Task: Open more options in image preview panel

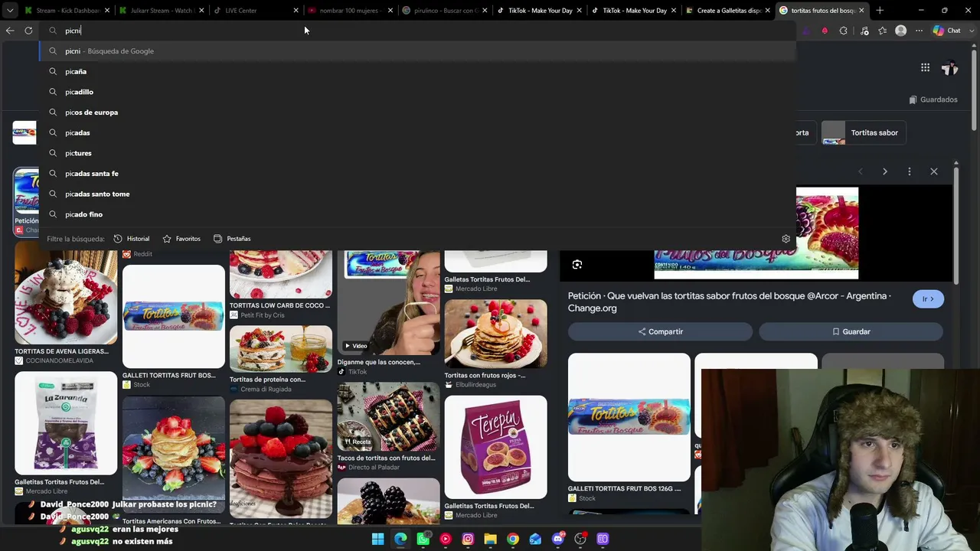Action: click(910, 171)
